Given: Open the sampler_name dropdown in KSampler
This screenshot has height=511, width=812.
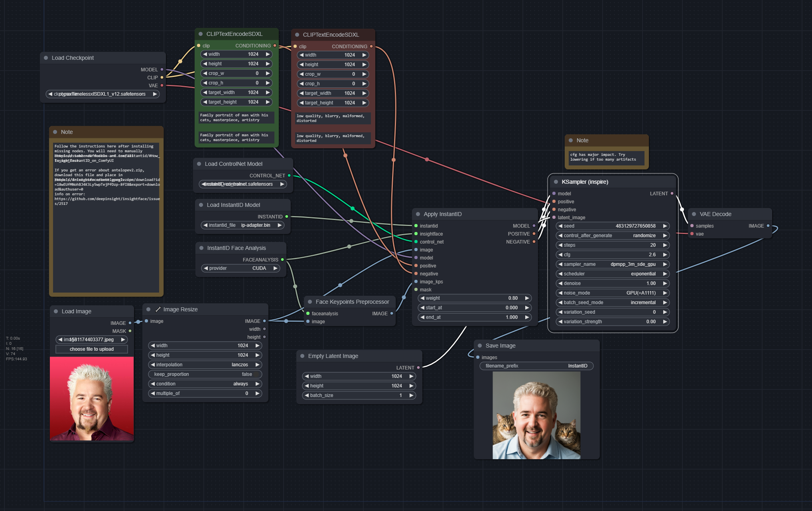Looking at the screenshot, I should (x=612, y=264).
